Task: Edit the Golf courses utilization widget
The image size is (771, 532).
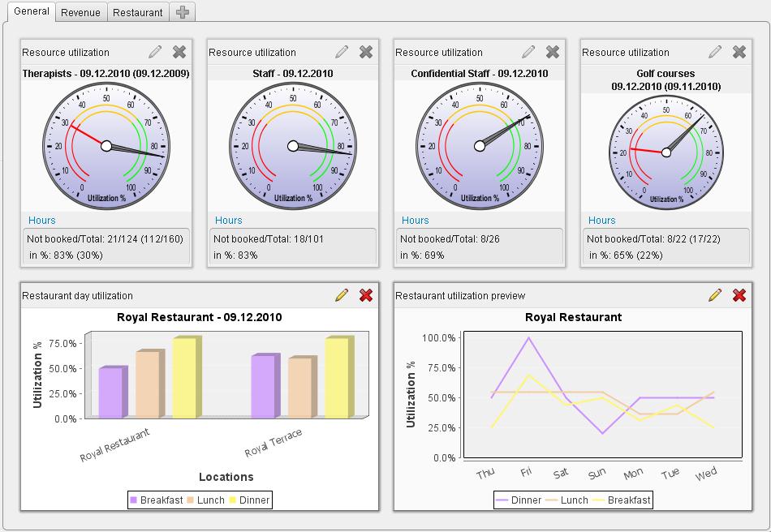Action: (715, 52)
